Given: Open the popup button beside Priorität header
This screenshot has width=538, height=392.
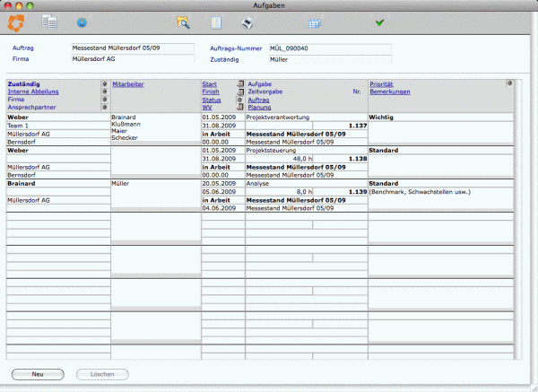Looking at the screenshot, I should [x=509, y=83].
